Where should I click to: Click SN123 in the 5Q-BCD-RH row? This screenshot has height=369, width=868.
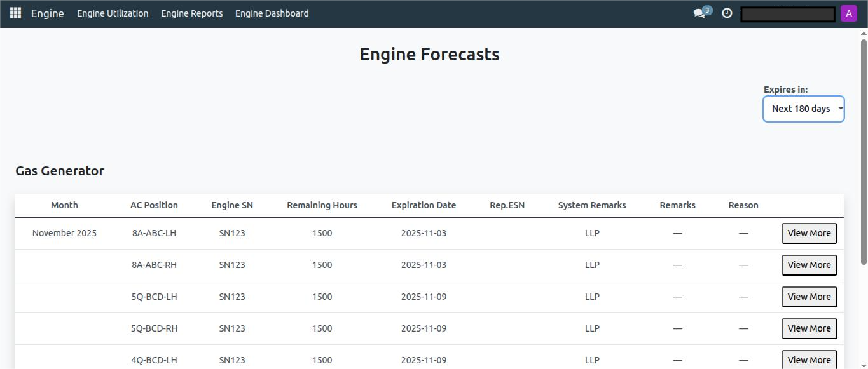[232, 328]
